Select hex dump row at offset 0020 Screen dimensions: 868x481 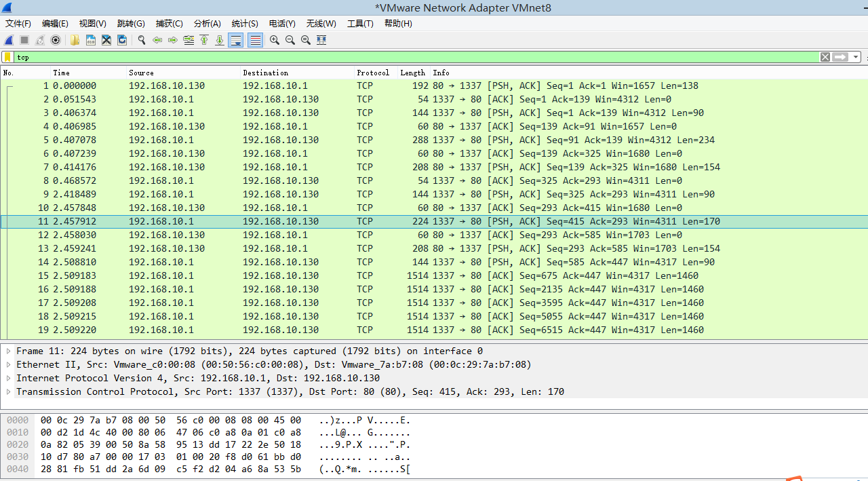pyautogui.click(x=209, y=444)
